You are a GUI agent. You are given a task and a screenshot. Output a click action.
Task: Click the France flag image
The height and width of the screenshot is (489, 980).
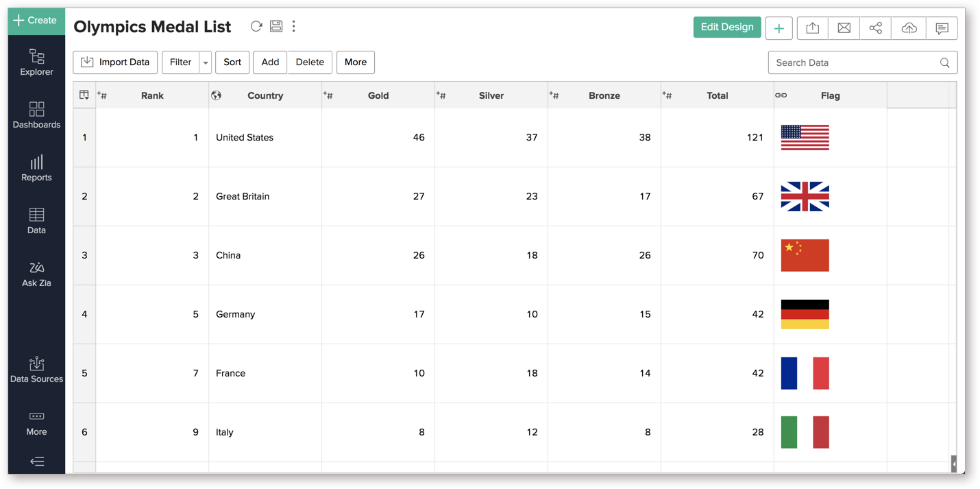[x=805, y=373]
